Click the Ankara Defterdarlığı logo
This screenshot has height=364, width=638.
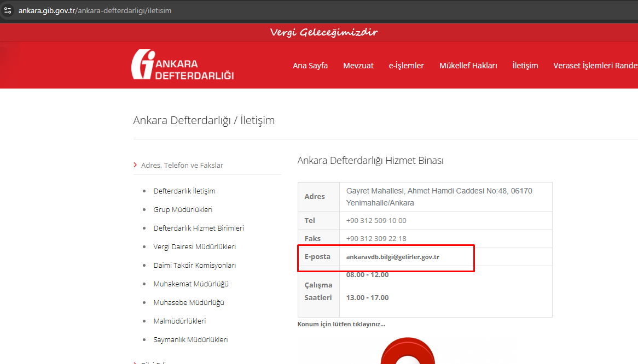pyautogui.click(x=183, y=64)
